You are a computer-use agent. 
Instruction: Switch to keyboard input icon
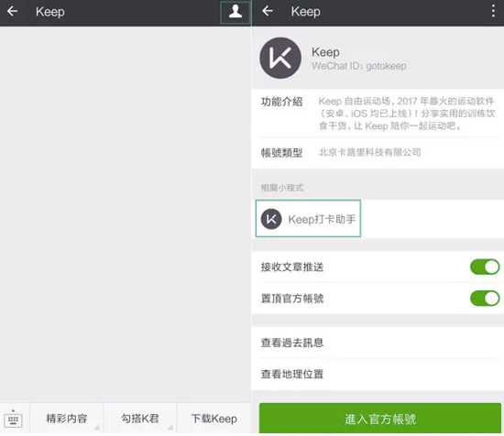pos(13,419)
